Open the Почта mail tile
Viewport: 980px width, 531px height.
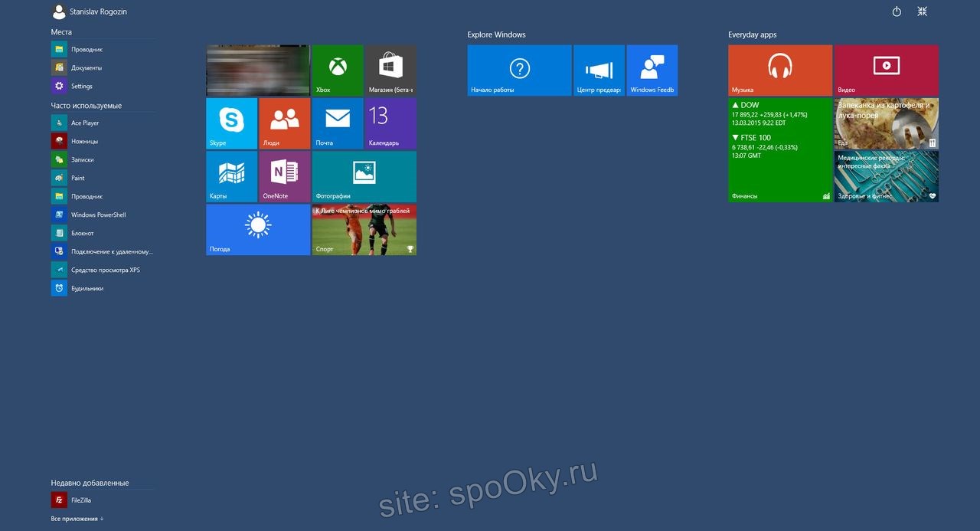338,123
